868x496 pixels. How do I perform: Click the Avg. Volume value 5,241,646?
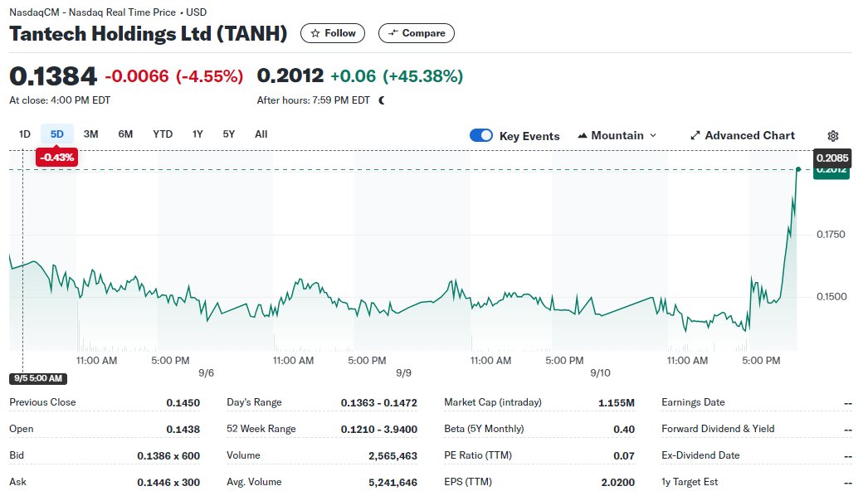[x=393, y=483]
